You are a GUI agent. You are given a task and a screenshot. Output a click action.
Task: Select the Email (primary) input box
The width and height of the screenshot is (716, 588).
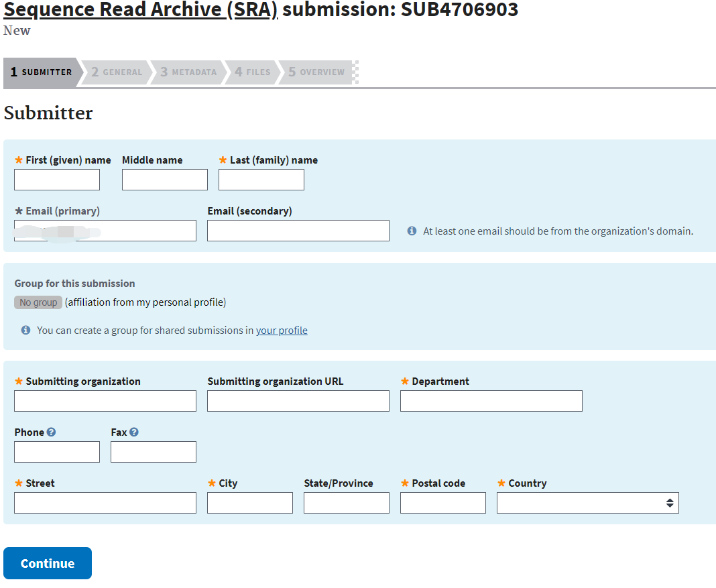pyautogui.click(x=105, y=231)
